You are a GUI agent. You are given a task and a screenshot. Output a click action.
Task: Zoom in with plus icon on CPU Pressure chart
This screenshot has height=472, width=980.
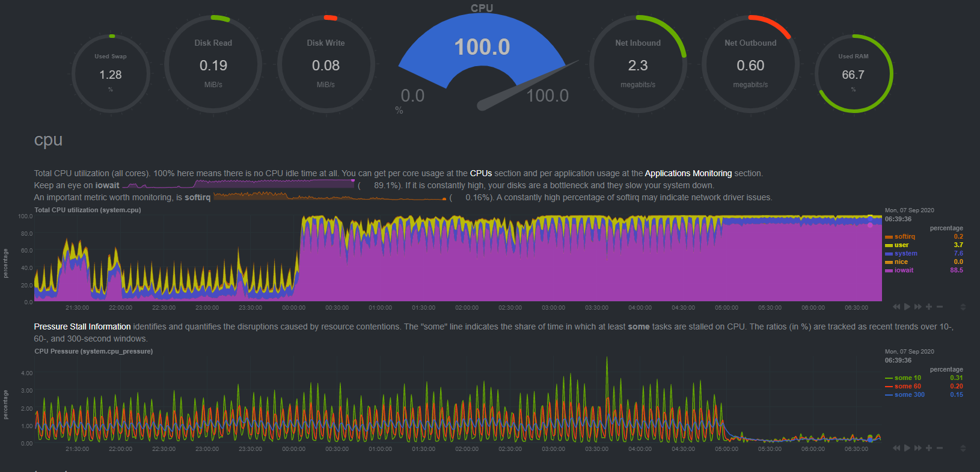click(929, 448)
